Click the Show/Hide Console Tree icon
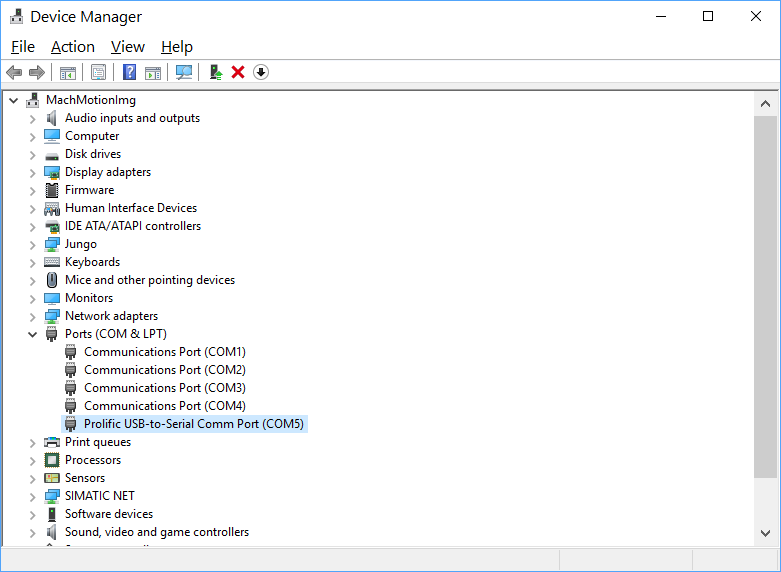This screenshot has width=781, height=572. coord(68,72)
